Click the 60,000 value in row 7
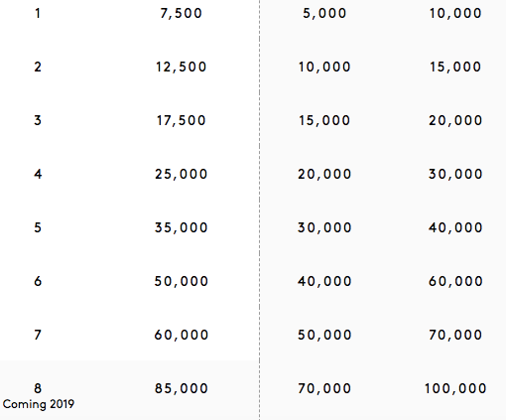 pos(181,336)
